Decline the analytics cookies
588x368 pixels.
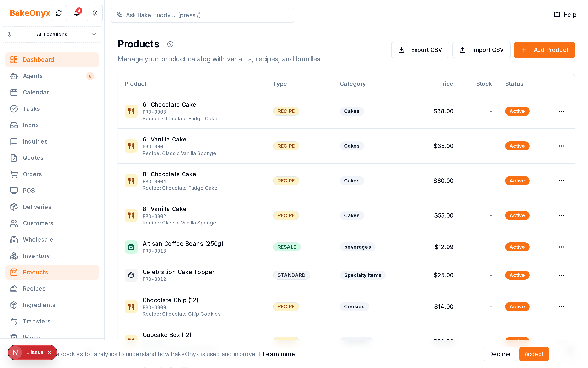[500, 354]
